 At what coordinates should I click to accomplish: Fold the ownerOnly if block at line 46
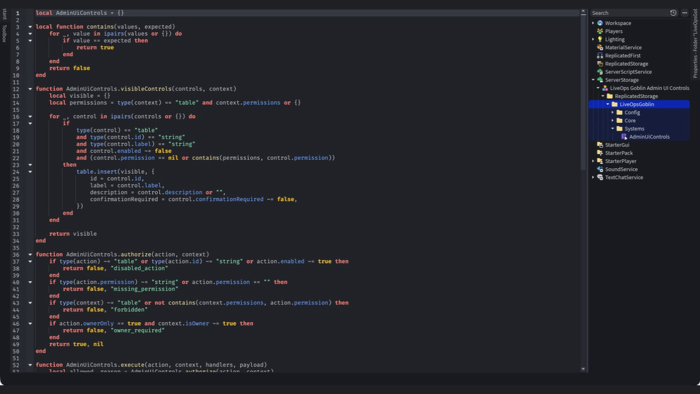click(30, 323)
